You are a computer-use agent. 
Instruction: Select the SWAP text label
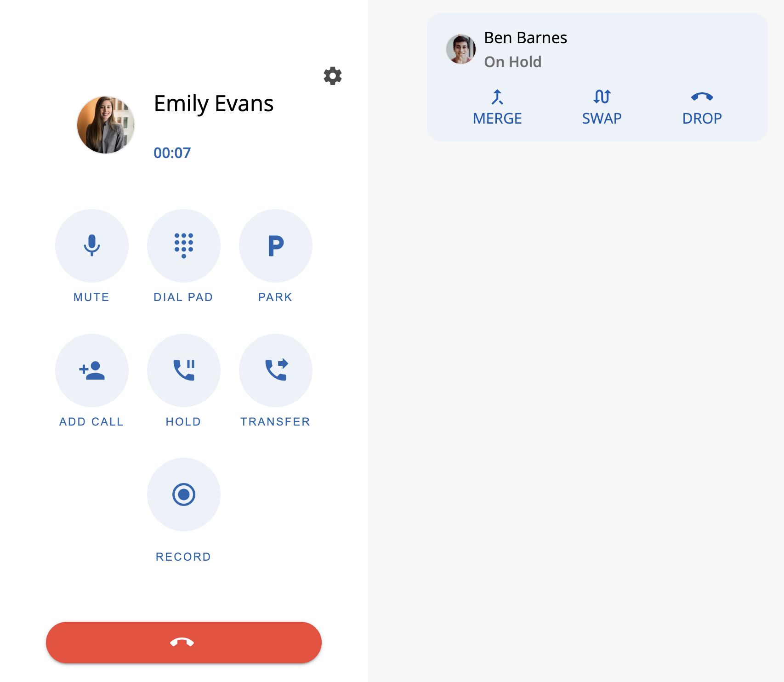pos(602,119)
